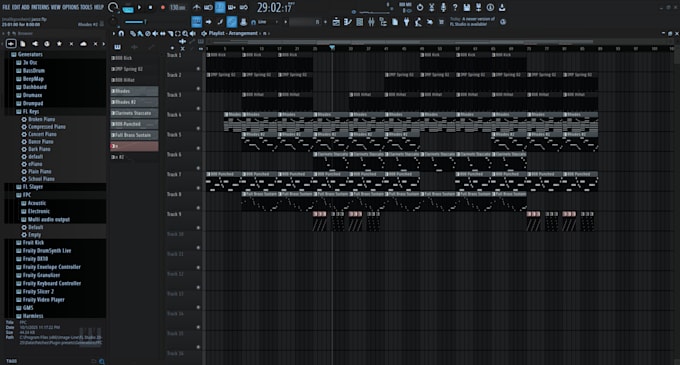Mute Track 1 using its green dot

[x=198, y=68]
